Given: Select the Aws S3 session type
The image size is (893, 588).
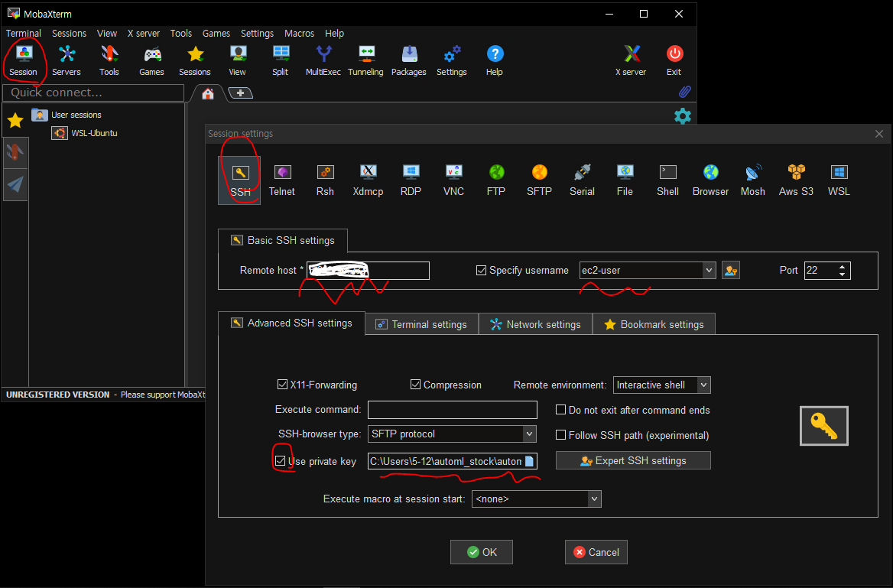Looking at the screenshot, I should (796, 180).
